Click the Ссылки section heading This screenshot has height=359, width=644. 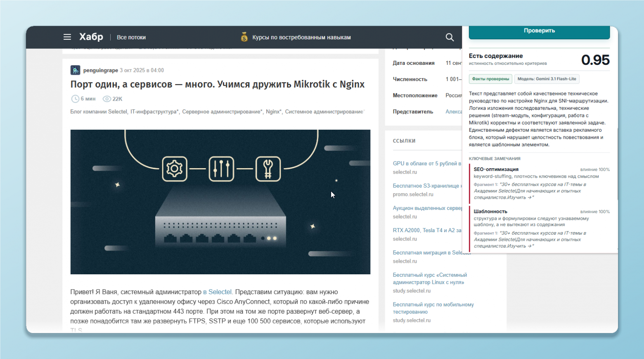(x=404, y=141)
